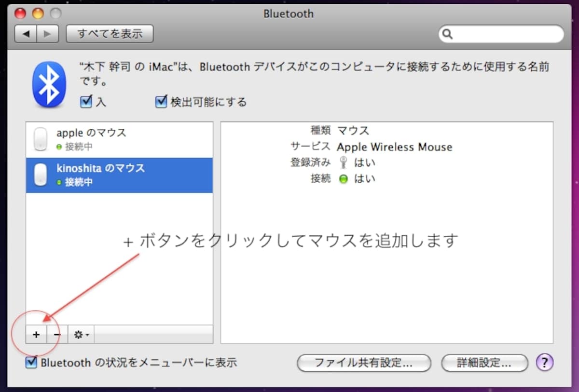This screenshot has height=392, width=579.
Task: Click the purple help question mark button
Action: [x=545, y=363]
